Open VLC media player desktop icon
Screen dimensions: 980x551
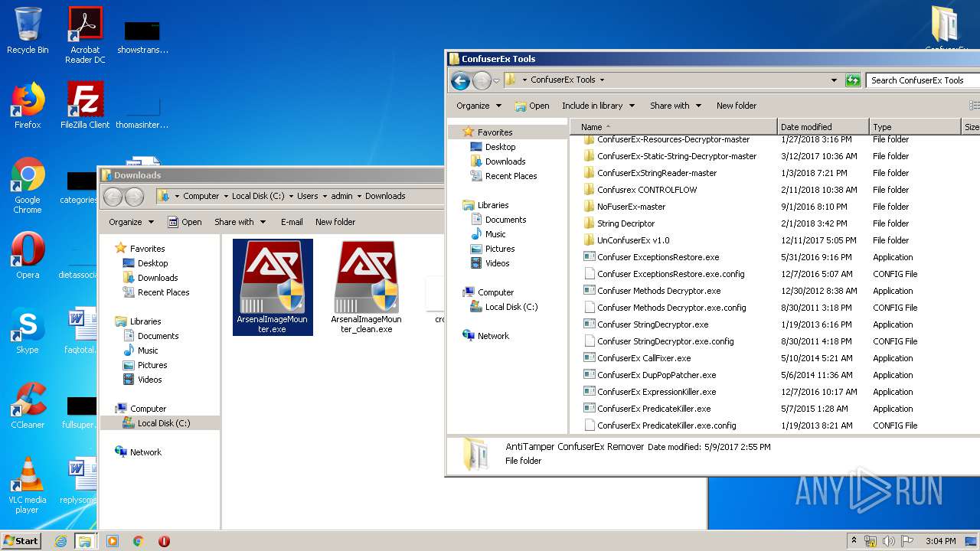click(x=28, y=485)
